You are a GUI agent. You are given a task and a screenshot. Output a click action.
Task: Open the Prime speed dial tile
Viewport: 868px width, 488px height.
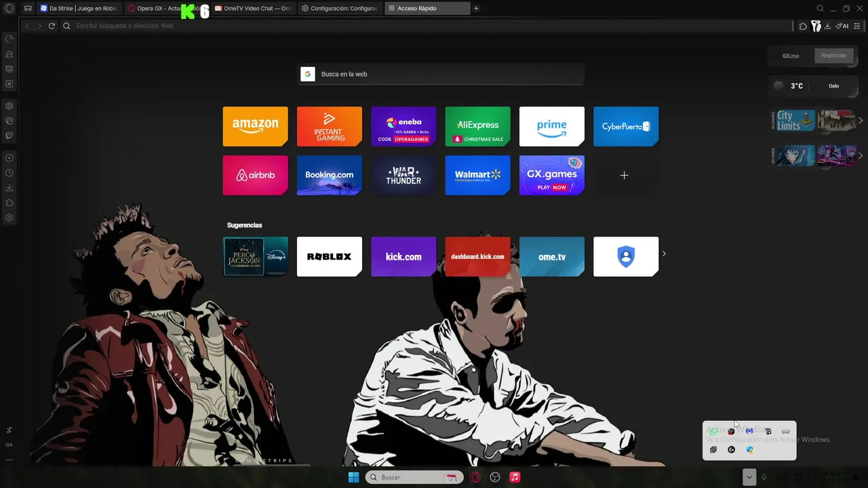[x=552, y=126]
